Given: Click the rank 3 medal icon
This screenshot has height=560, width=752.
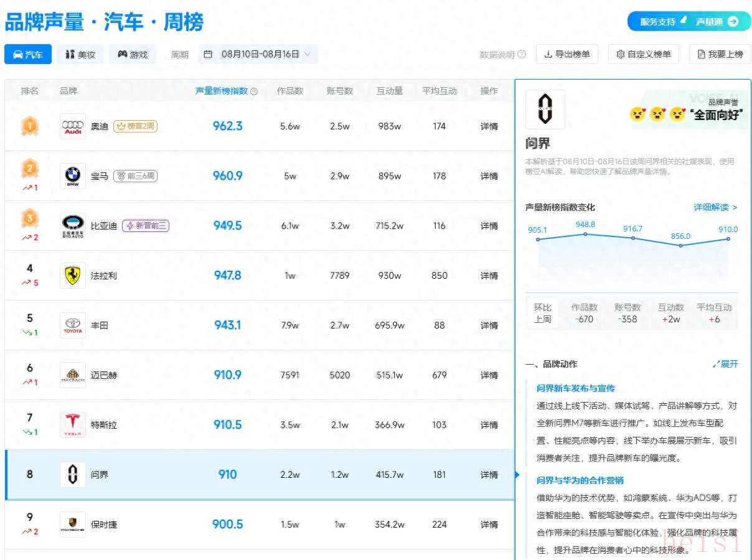Looking at the screenshot, I should click(x=30, y=218).
